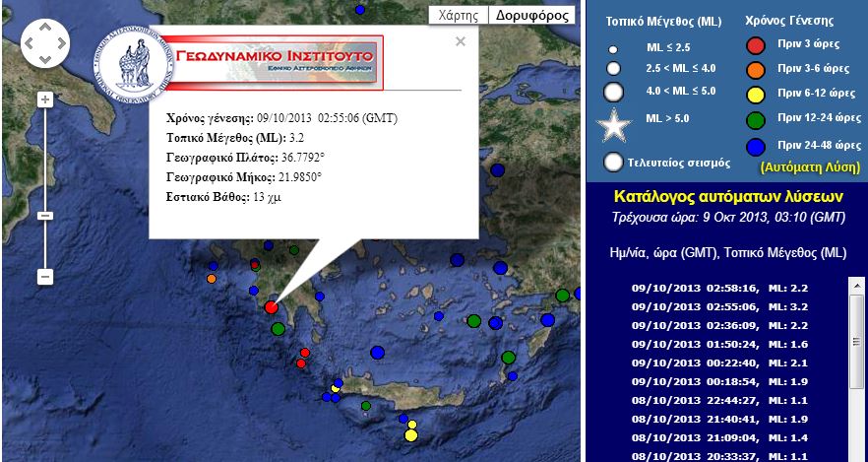
Task: Click the blue 'Πριν 24-48 ώρες' legend circle
Action: [756, 145]
